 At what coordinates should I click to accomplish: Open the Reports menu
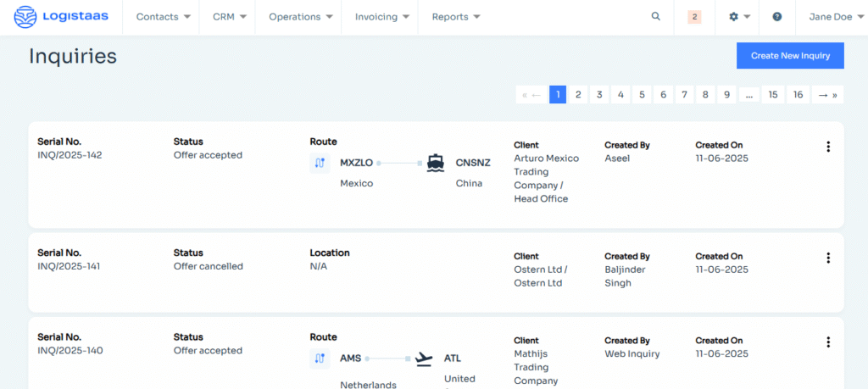pos(455,17)
